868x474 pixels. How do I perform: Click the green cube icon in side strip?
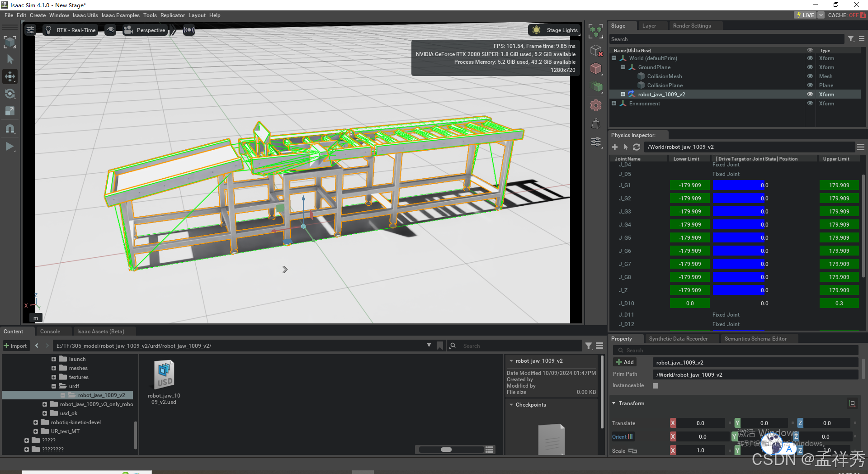pyautogui.click(x=596, y=86)
